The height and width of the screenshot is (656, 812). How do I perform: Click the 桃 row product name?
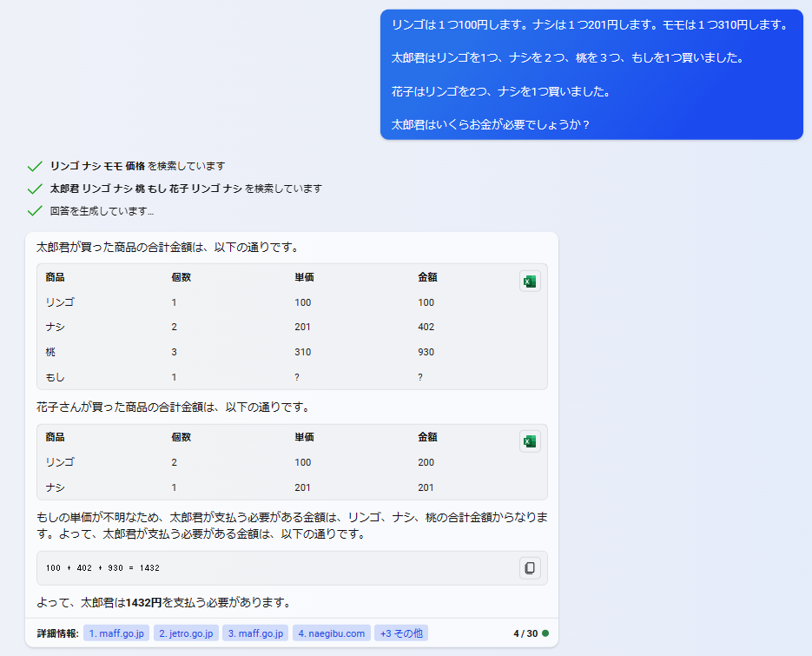click(x=50, y=352)
